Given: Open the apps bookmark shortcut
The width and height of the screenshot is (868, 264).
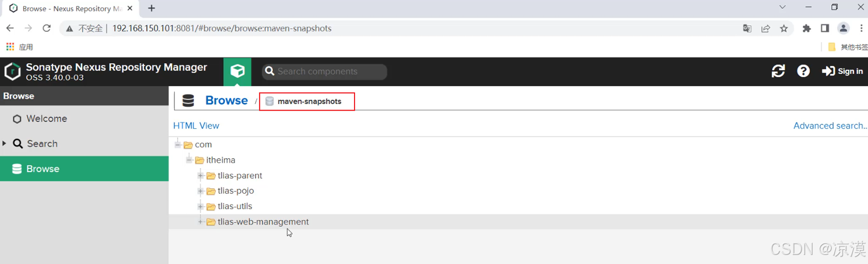Looking at the screenshot, I should click(19, 47).
